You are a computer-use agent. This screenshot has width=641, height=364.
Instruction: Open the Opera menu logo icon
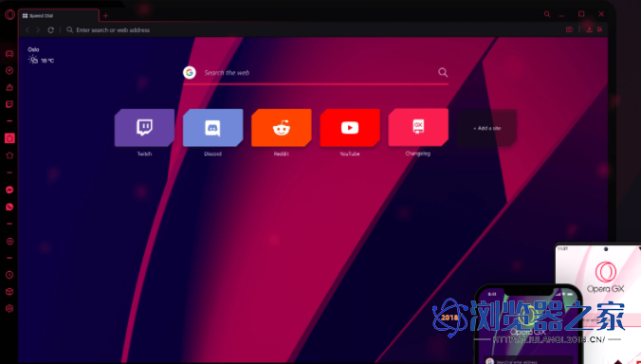pyautogui.click(x=9, y=15)
